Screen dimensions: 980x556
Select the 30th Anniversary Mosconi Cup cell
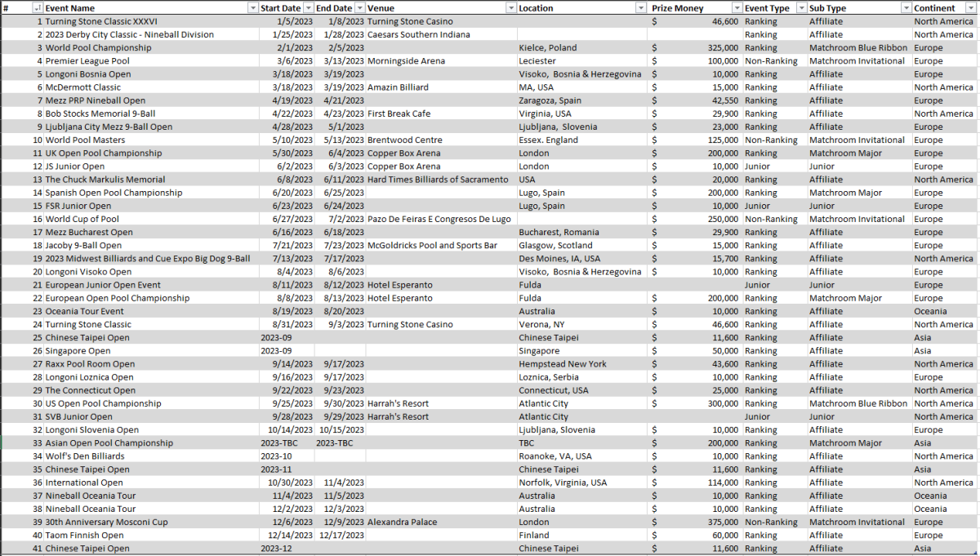point(106,523)
